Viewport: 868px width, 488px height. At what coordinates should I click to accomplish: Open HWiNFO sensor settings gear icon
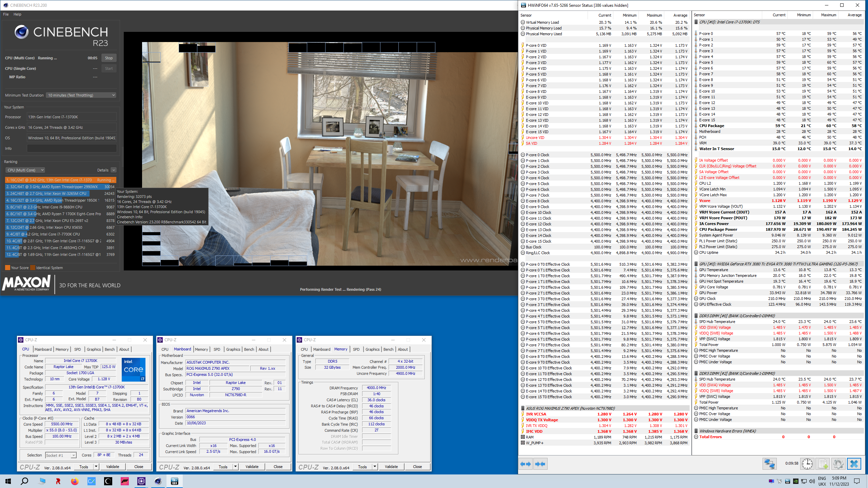coord(839,464)
